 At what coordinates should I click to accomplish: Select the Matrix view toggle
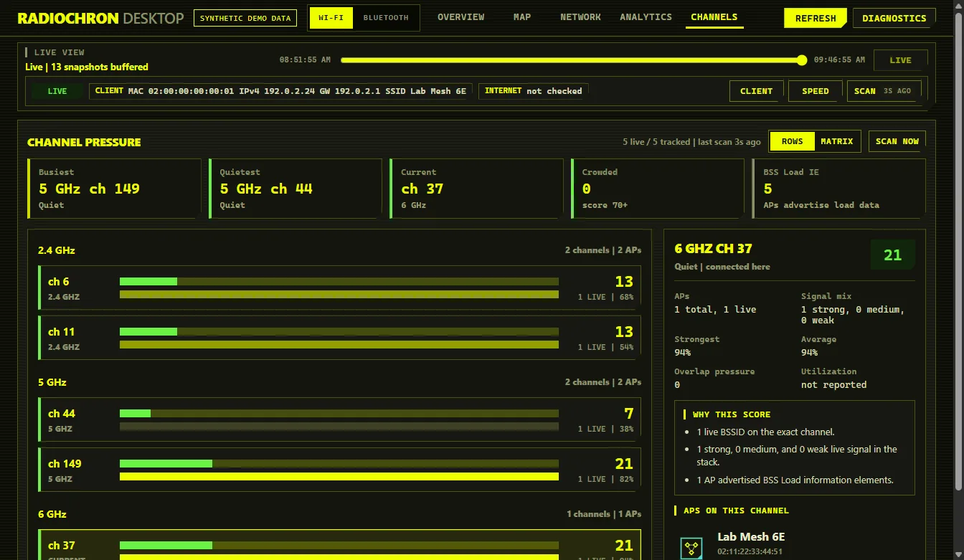(837, 141)
